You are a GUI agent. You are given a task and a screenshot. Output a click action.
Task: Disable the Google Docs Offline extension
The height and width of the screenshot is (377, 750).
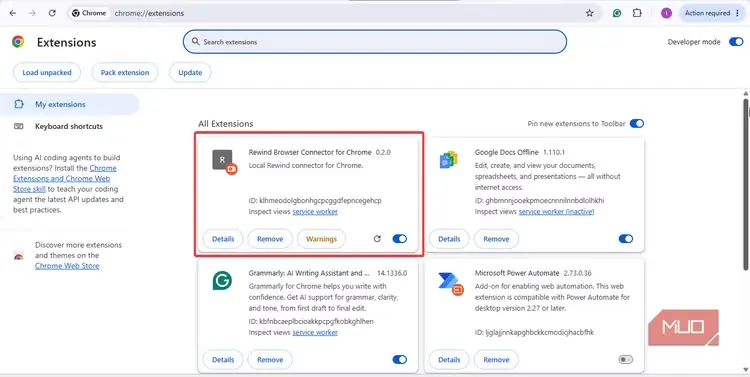625,238
